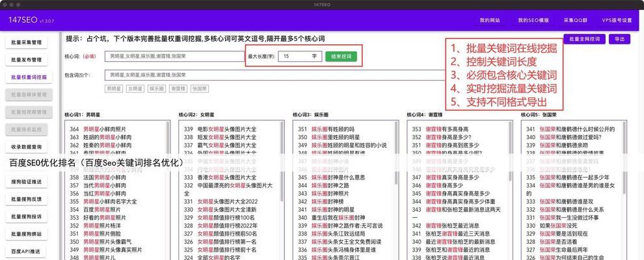
Task: Open 我的SEO模版 in the top bar
Action: (533, 20)
